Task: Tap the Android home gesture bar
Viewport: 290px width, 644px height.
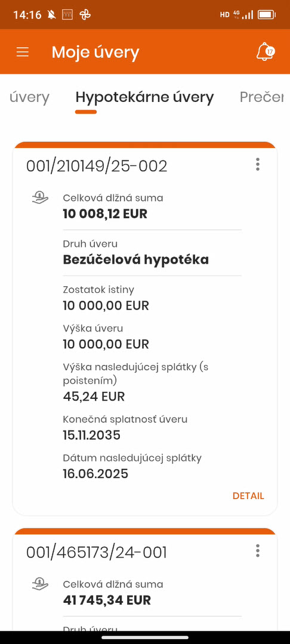Action: [145, 637]
